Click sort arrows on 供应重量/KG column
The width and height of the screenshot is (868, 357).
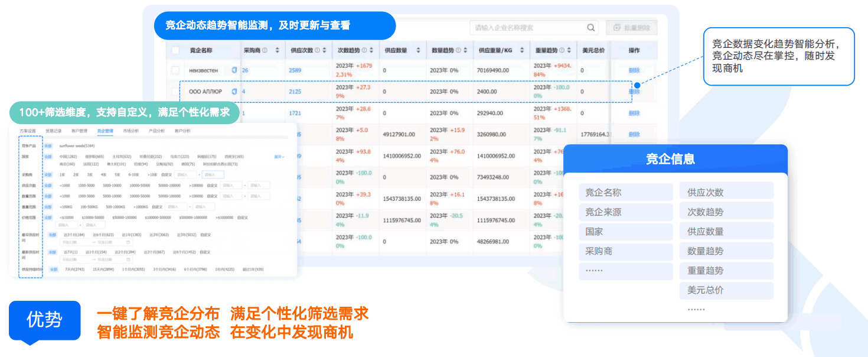click(523, 51)
